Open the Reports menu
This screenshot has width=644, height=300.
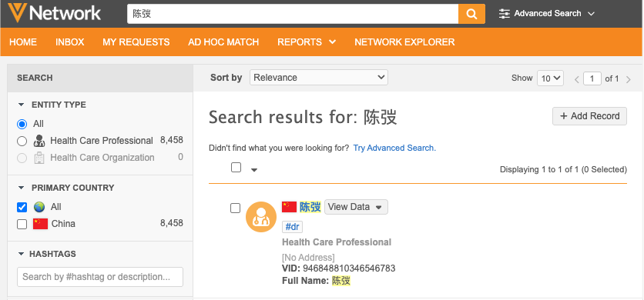click(307, 42)
